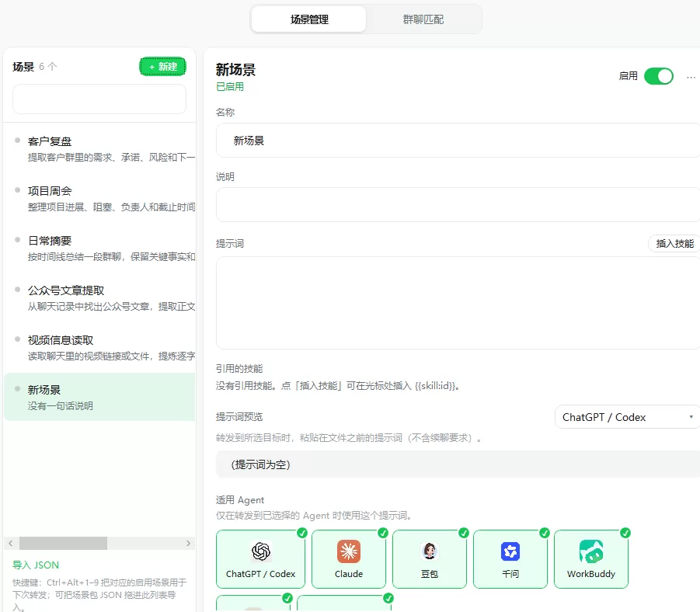Click the scene list right scroll arrow
The image size is (700, 612).
click(x=188, y=543)
